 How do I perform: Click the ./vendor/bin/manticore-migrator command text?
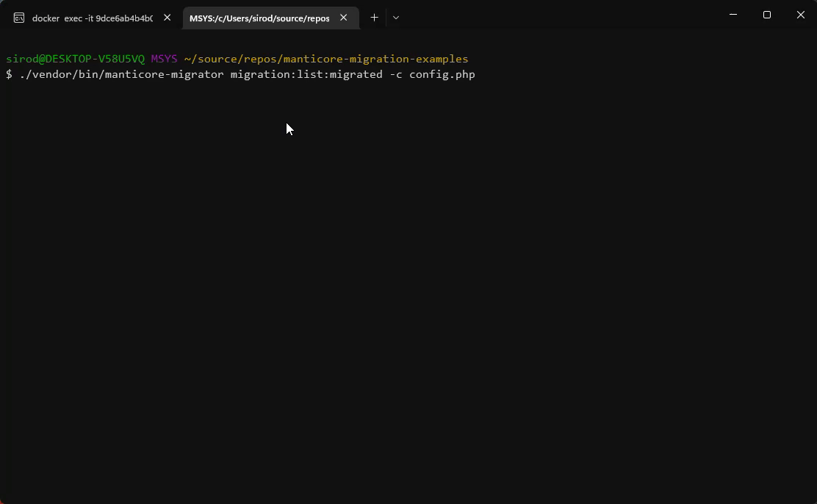click(x=121, y=74)
